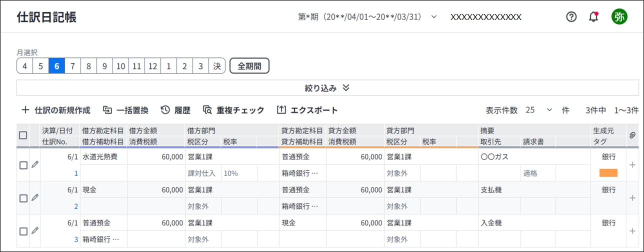Select the 決 settlement month tab
Viewport: 644px width, 252px height.
pos(217,66)
